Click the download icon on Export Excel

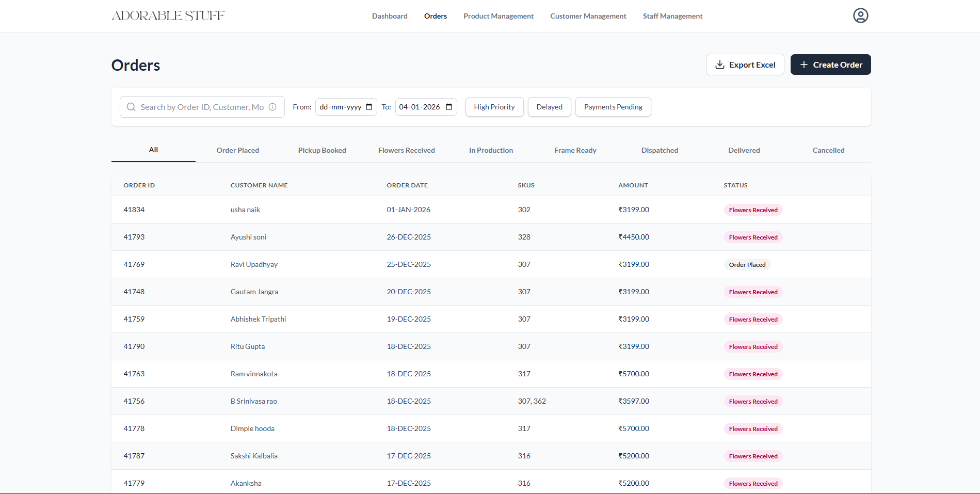pyautogui.click(x=719, y=65)
